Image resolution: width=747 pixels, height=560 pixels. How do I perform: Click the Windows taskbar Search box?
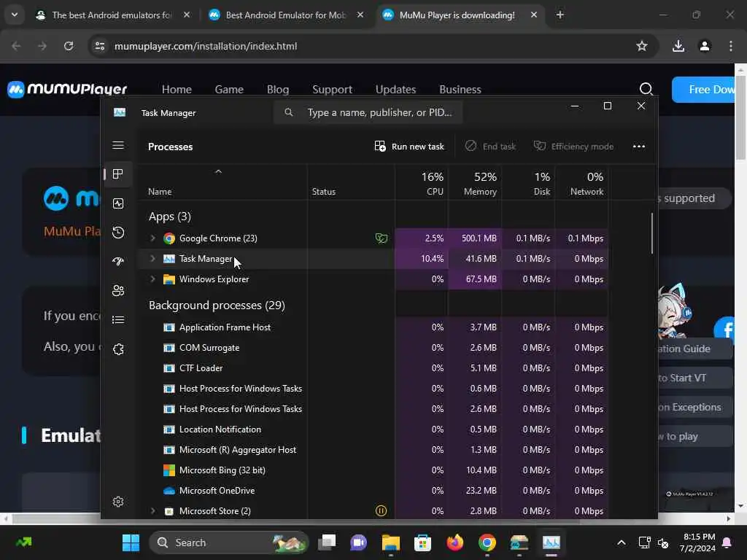(228, 542)
